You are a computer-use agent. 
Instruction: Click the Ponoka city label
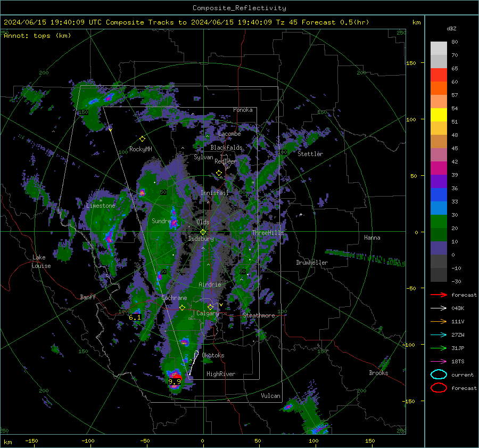coord(243,110)
